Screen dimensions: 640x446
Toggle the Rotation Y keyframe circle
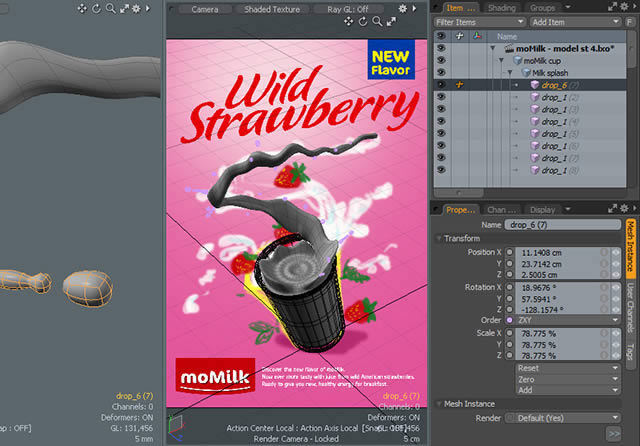click(x=509, y=299)
